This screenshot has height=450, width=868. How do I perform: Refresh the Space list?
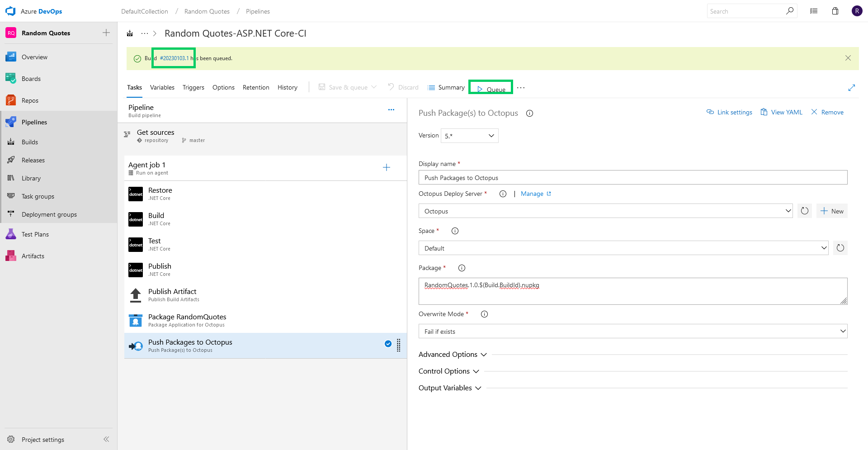840,248
